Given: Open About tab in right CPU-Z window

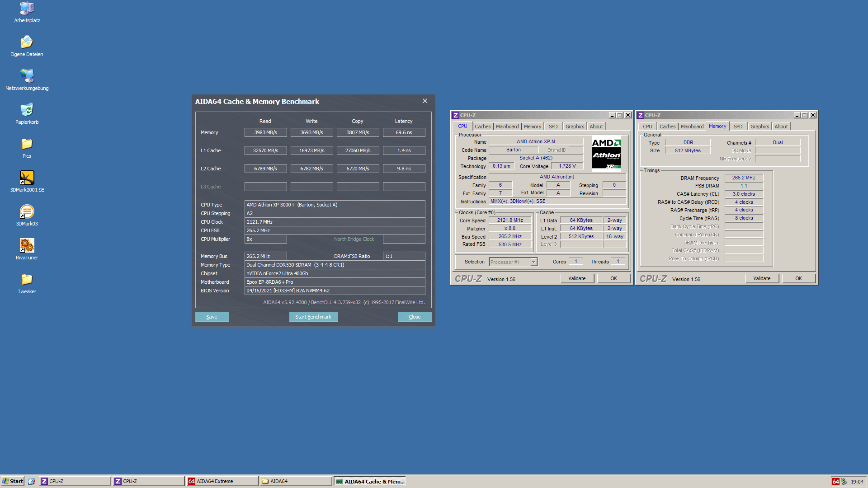Looking at the screenshot, I should pos(781,127).
